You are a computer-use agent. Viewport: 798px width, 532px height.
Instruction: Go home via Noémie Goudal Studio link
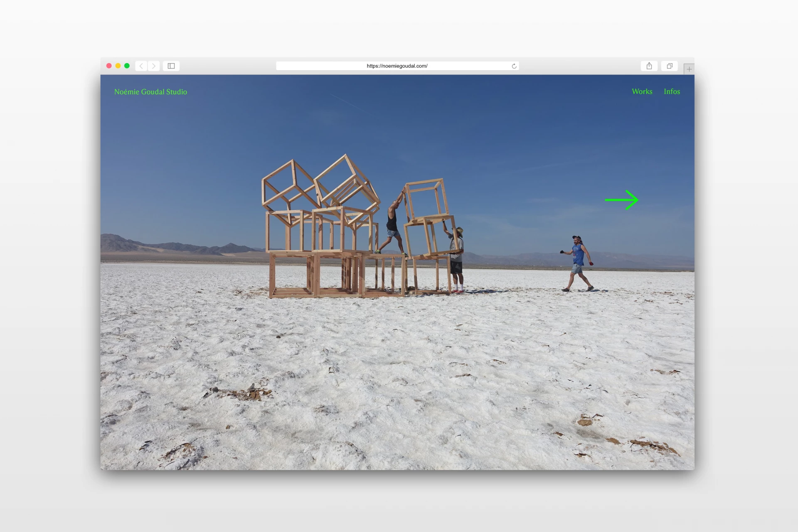click(x=150, y=92)
